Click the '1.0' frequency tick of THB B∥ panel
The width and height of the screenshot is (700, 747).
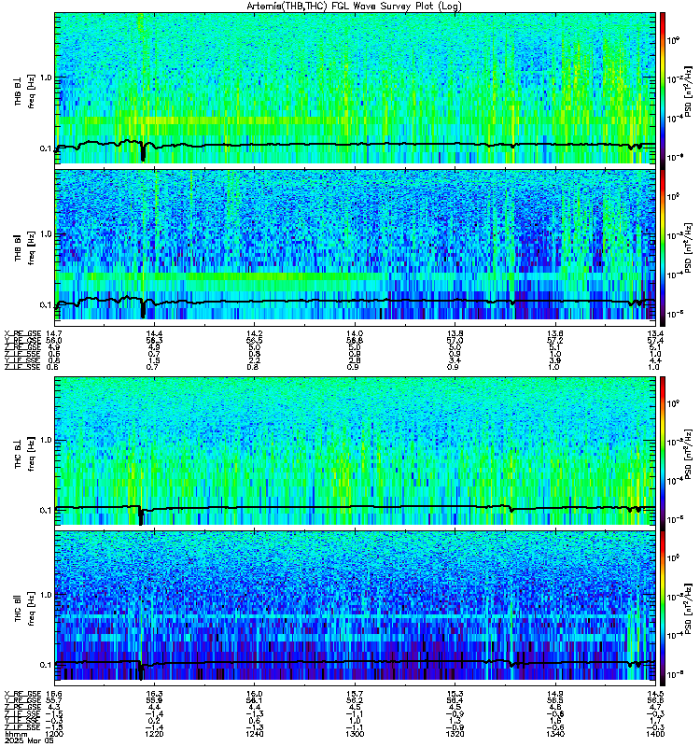46,234
